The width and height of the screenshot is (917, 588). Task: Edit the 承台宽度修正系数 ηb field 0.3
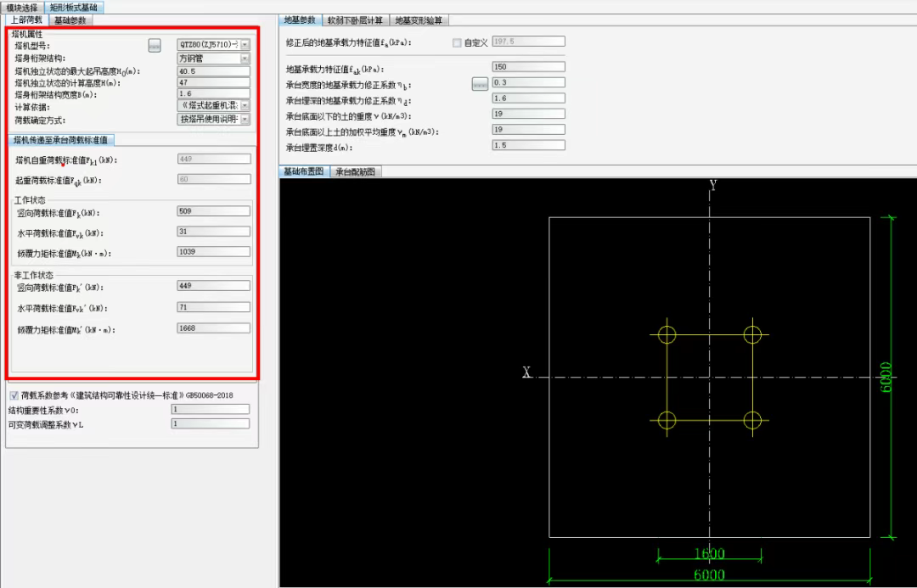(x=529, y=83)
